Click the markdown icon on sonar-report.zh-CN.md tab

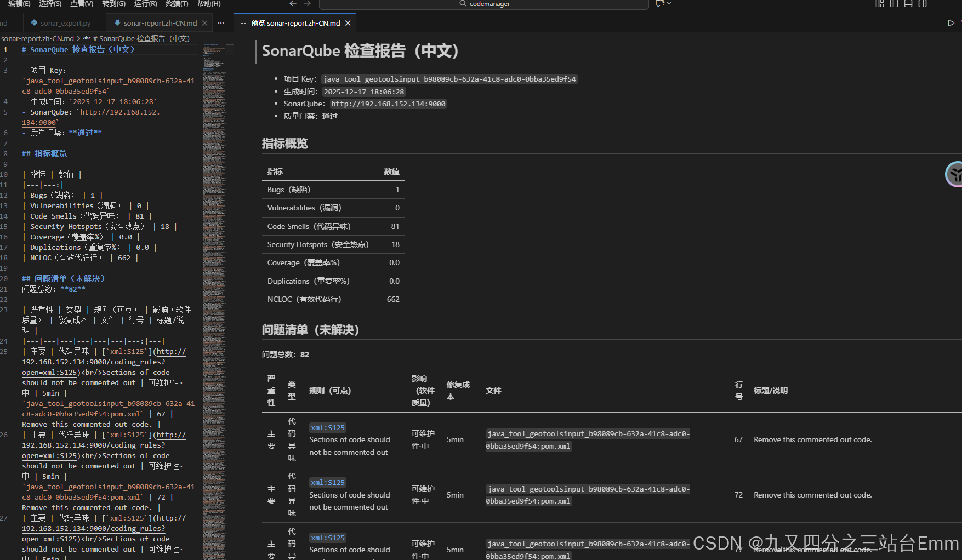[117, 23]
